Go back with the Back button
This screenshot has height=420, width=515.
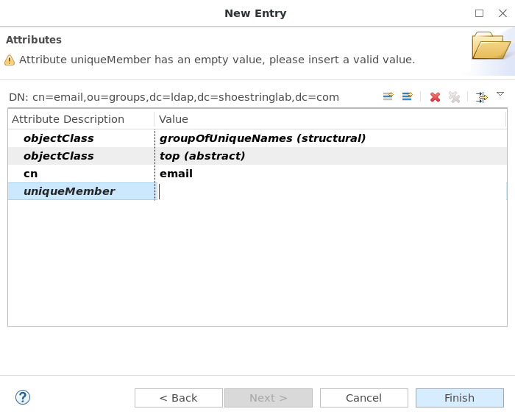point(179,398)
